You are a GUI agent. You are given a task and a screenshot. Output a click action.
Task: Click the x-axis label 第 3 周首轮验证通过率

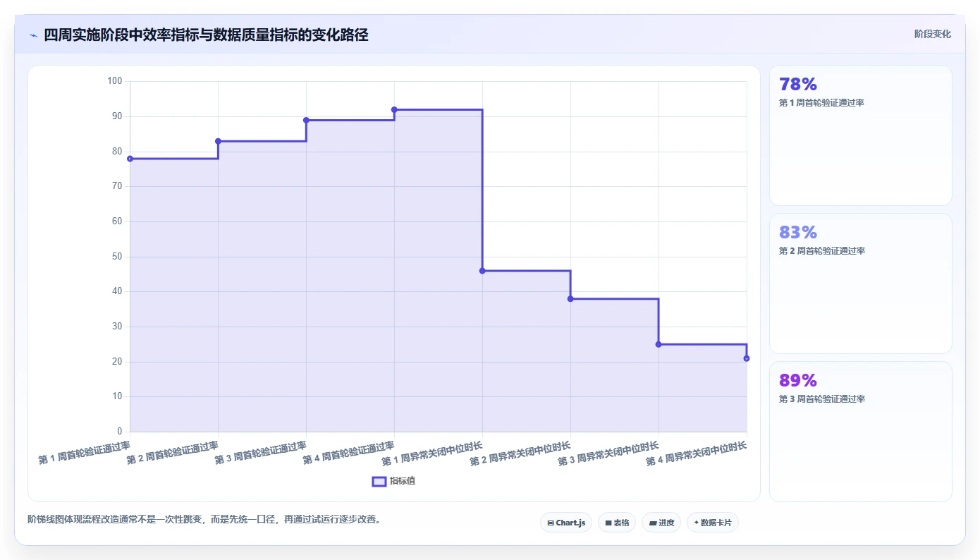[261, 453]
